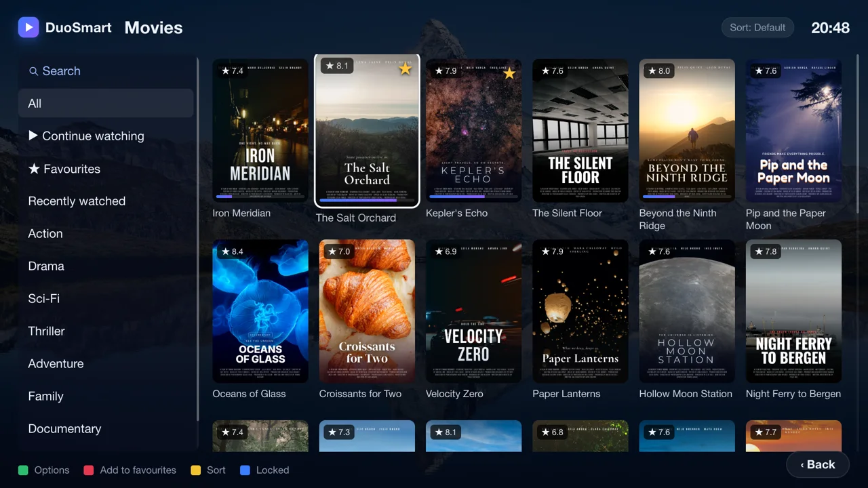The height and width of the screenshot is (488, 868).
Task: Click the Back button
Action: [818, 464]
